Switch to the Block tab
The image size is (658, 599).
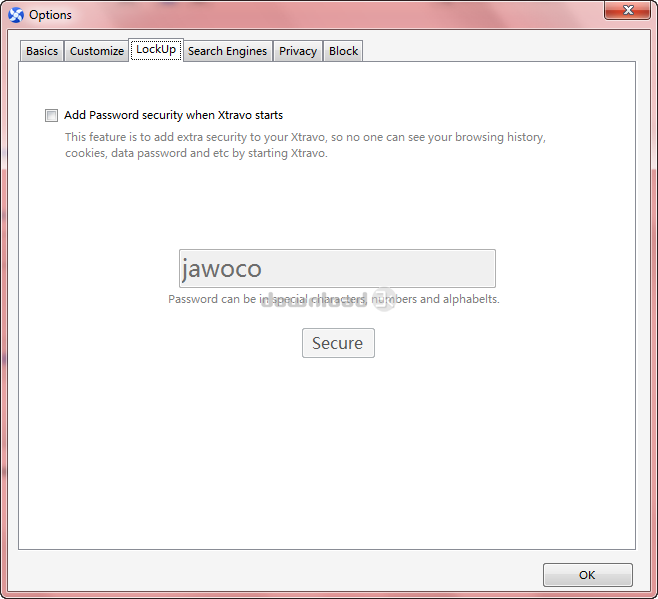(x=343, y=51)
